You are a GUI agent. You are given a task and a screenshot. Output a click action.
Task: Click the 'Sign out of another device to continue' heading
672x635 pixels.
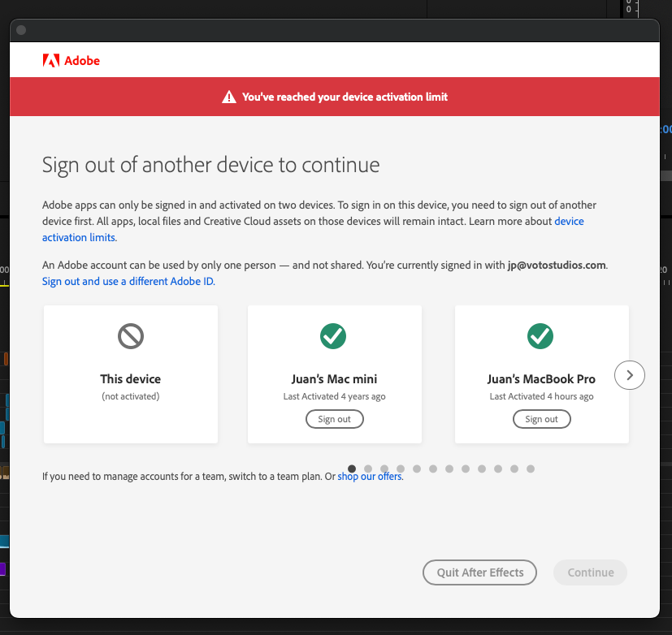click(x=210, y=165)
